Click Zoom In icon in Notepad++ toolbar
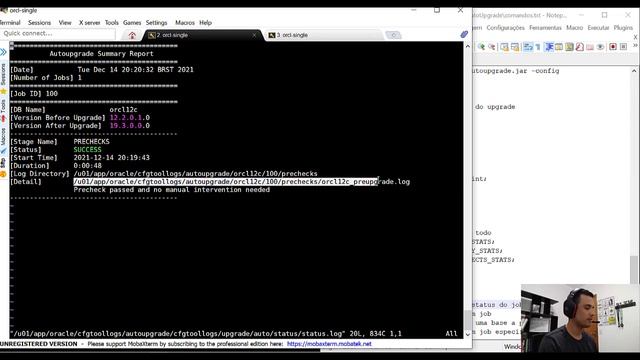This screenshot has height=360, width=640. [x=481, y=47]
